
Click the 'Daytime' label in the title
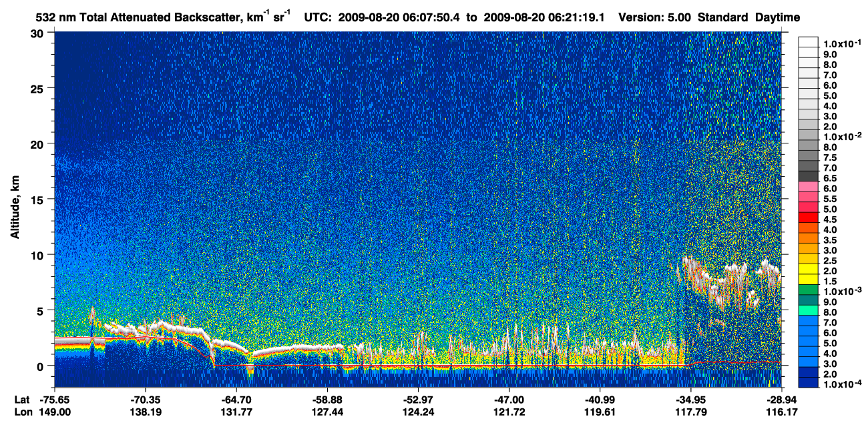(x=777, y=17)
